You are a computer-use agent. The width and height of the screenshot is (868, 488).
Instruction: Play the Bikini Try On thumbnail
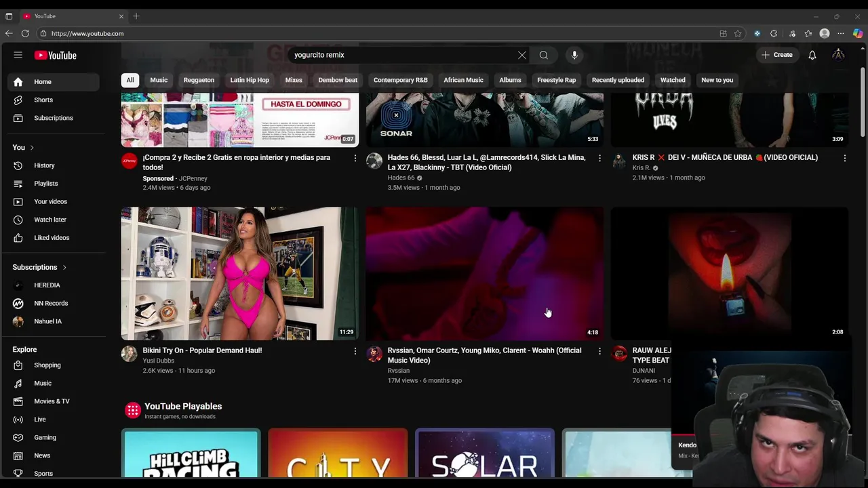pos(240,273)
